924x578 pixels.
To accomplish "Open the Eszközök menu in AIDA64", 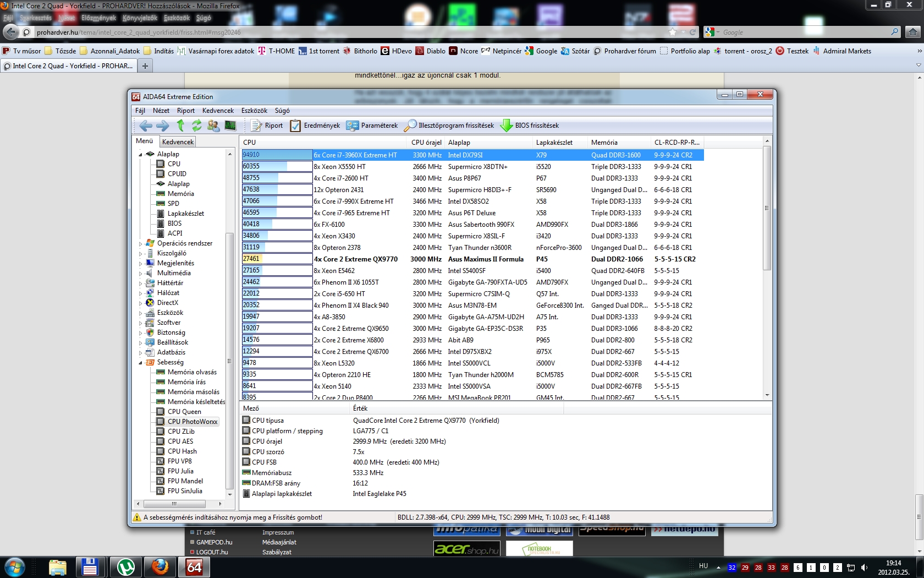I will tap(254, 111).
